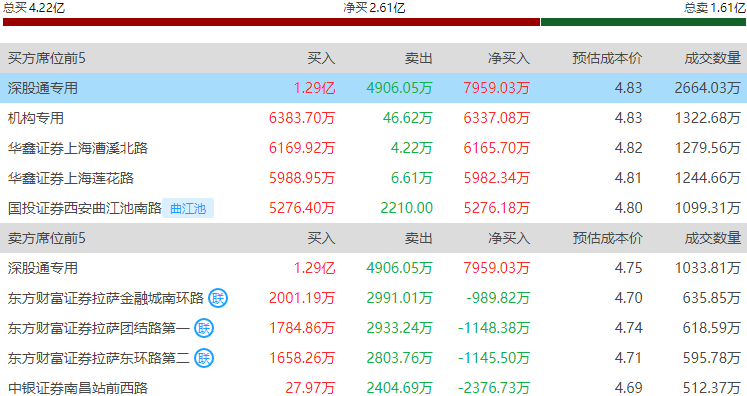Screen dimensions: 747x396
Task: Click the 买方席位前5 section header
Action: [x=47, y=58]
